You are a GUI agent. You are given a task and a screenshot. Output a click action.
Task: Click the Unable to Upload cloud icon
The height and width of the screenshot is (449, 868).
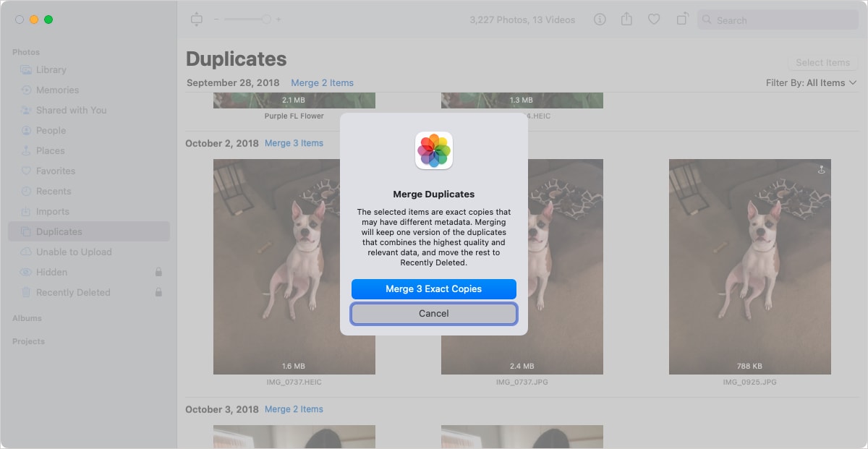[x=26, y=252]
